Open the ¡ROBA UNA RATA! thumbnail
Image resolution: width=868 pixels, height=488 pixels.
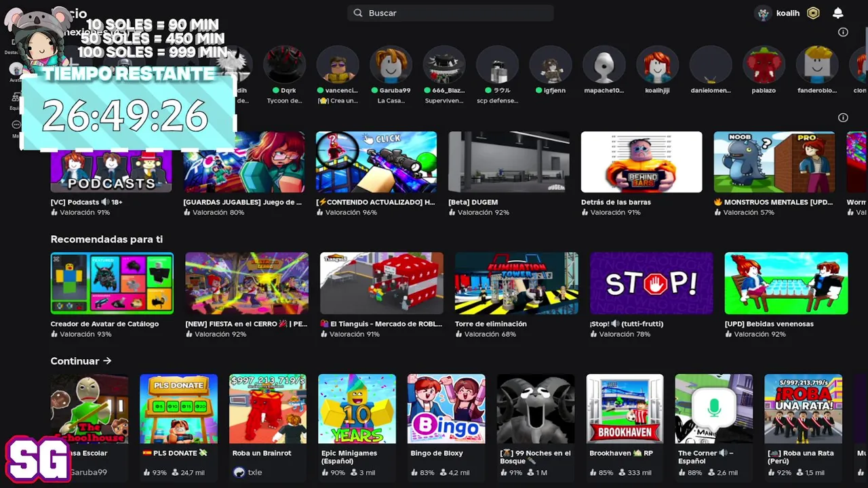pos(803,409)
